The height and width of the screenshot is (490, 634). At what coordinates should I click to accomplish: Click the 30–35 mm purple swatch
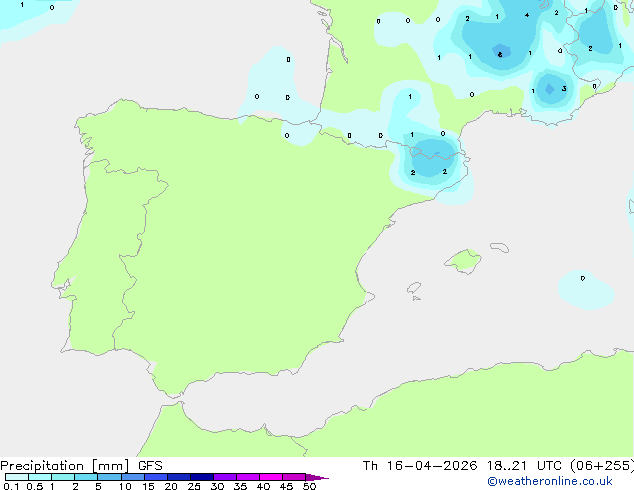[x=225, y=477]
